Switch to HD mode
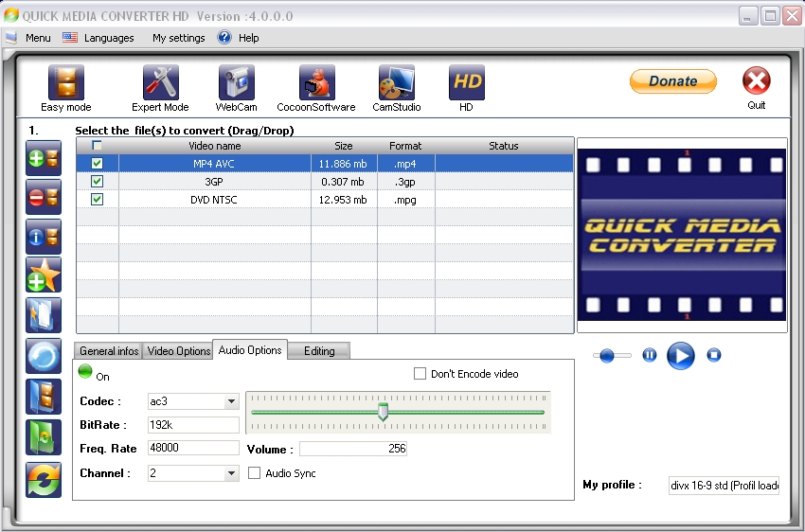Screen dimensions: 805x532 click(x=466, y=82)
